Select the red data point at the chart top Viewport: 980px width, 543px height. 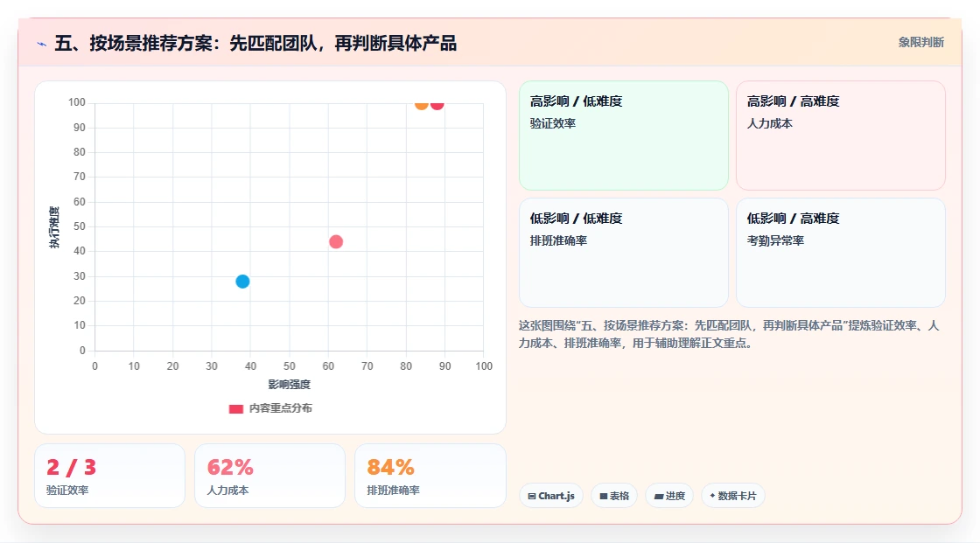[x=437, y=104]
